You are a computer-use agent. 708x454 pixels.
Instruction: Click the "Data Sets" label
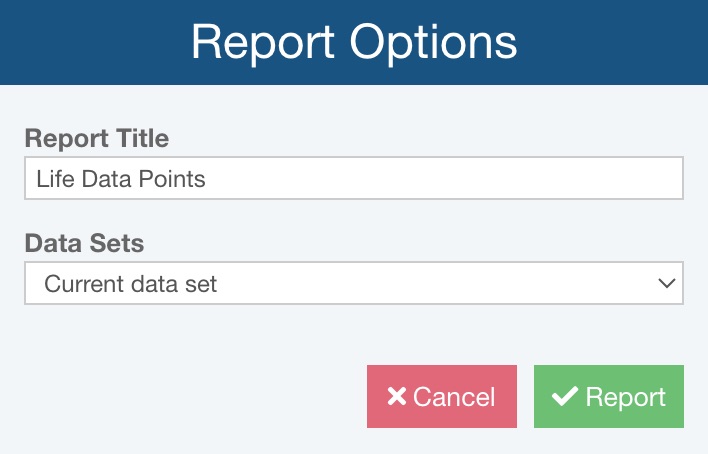point(84,242)
